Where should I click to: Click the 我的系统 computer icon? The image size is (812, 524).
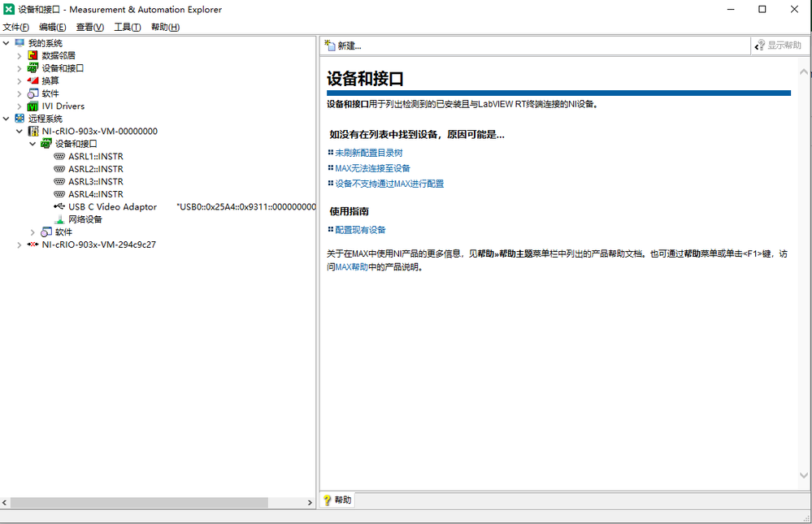[x=20, y=43]
